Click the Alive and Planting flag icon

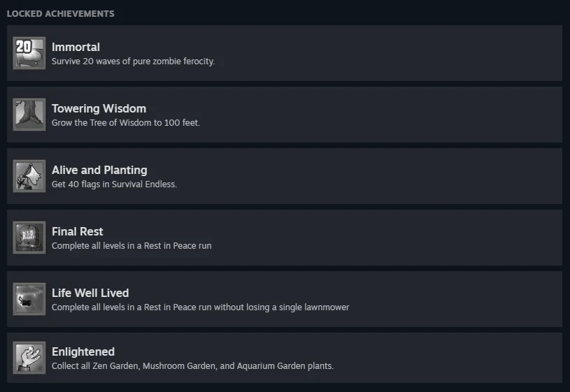[29, 176]
